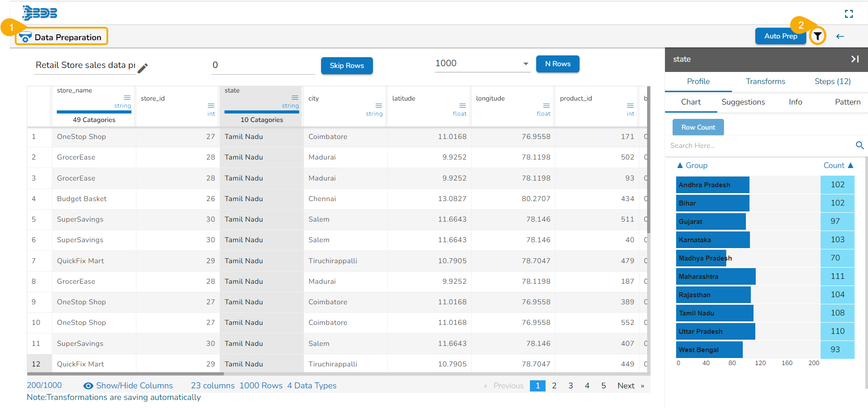Open product_id column menu icon
The image size is (868, 408).
(630, 106)
